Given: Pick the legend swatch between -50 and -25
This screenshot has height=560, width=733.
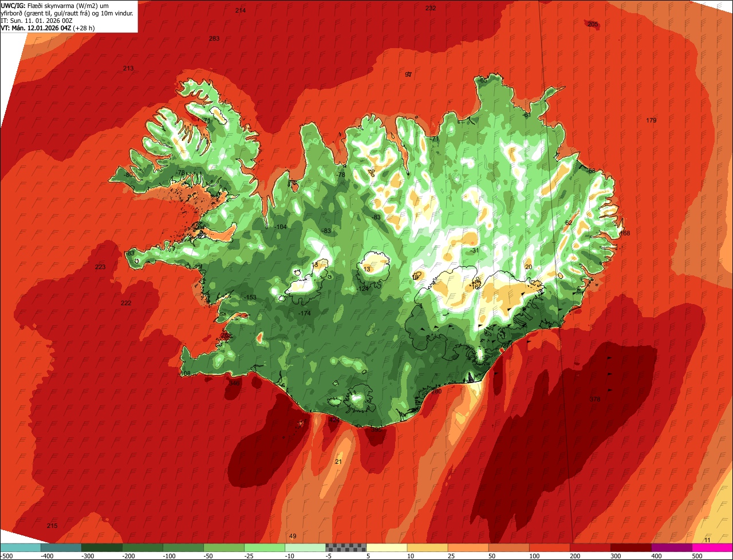Looking at the screenshot, I should pos(223,547).
